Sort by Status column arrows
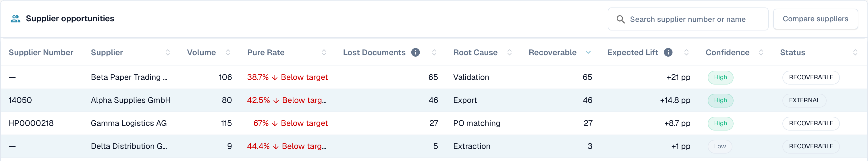 855,52
